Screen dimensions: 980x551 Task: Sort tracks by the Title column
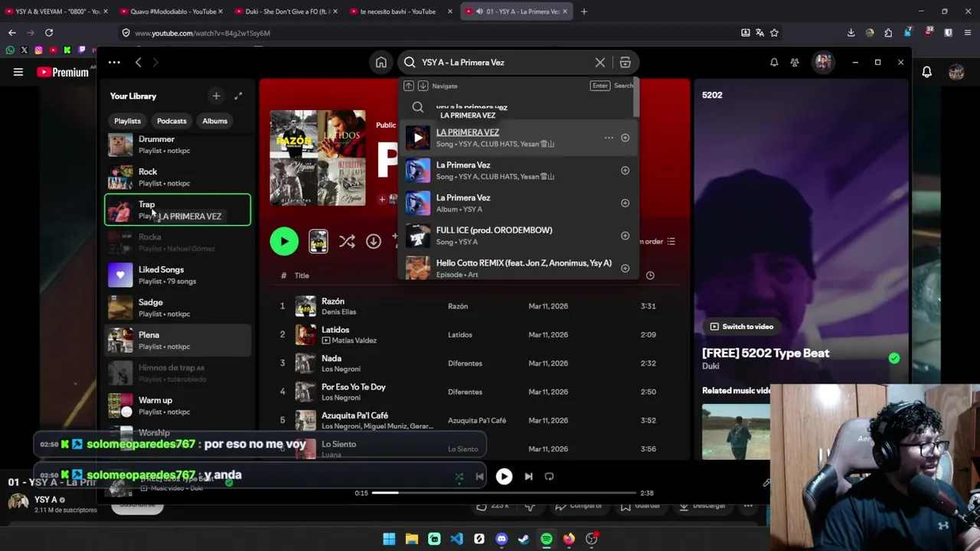302,275
